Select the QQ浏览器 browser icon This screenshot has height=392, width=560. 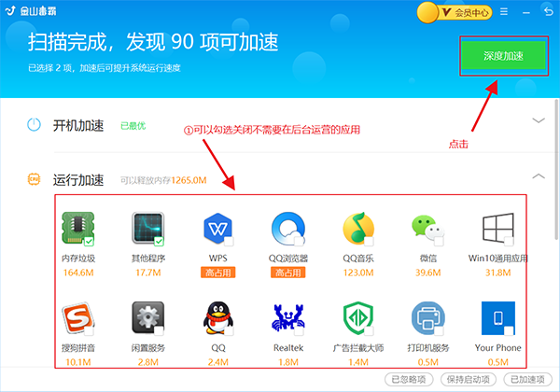(x=287, y=229)
